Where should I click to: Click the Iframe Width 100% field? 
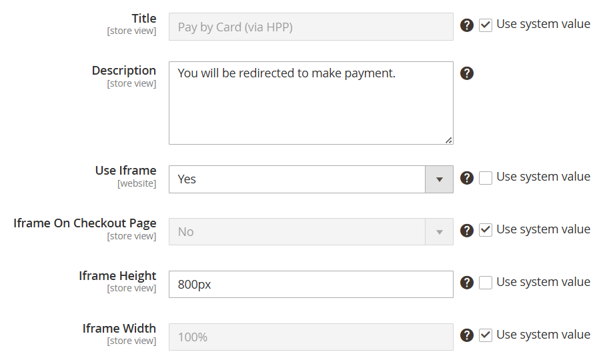pyautogui.click(x=311, y=337)
